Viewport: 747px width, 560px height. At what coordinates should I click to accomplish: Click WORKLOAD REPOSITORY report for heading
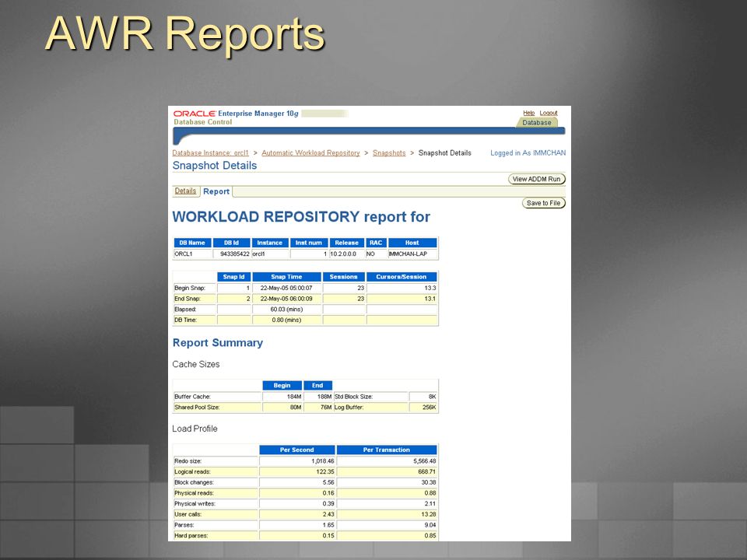[x=301, y=217]
